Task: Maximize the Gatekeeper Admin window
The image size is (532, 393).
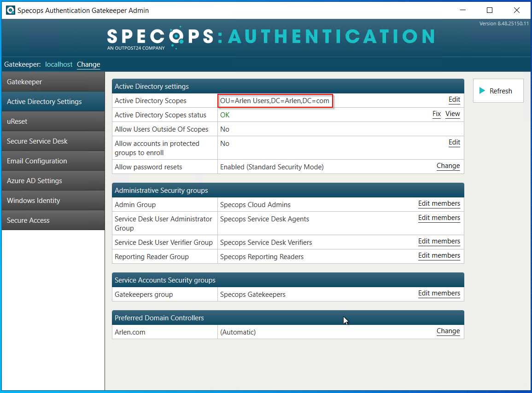Action: coord(490,10)
